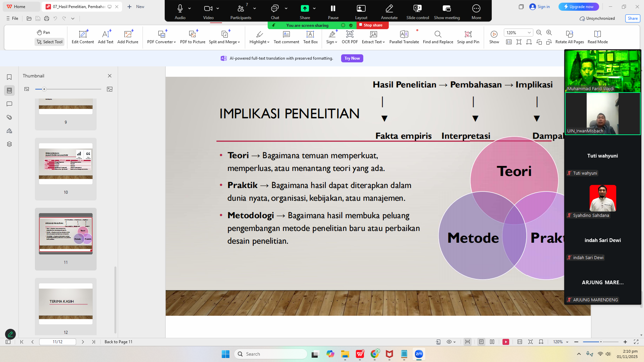Click the PDF to Picture tool
Screen dimensions: 644x362
tap(193, 37)
